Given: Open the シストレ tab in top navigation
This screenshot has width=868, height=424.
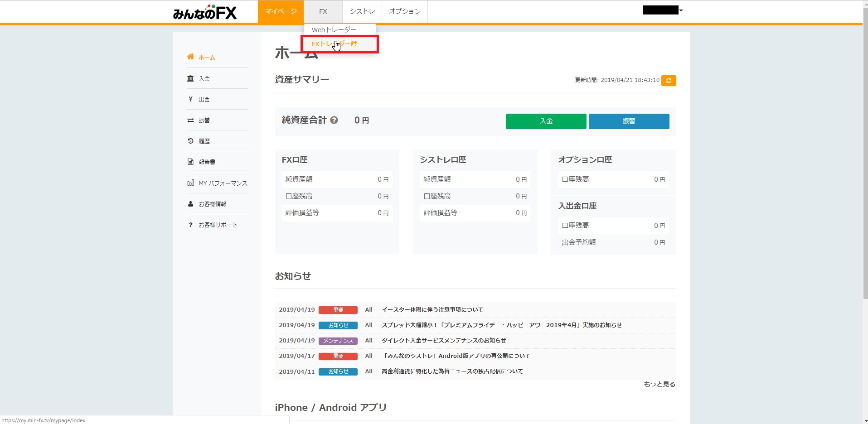Looking at the screenshot, I should [x=362, y=11].
